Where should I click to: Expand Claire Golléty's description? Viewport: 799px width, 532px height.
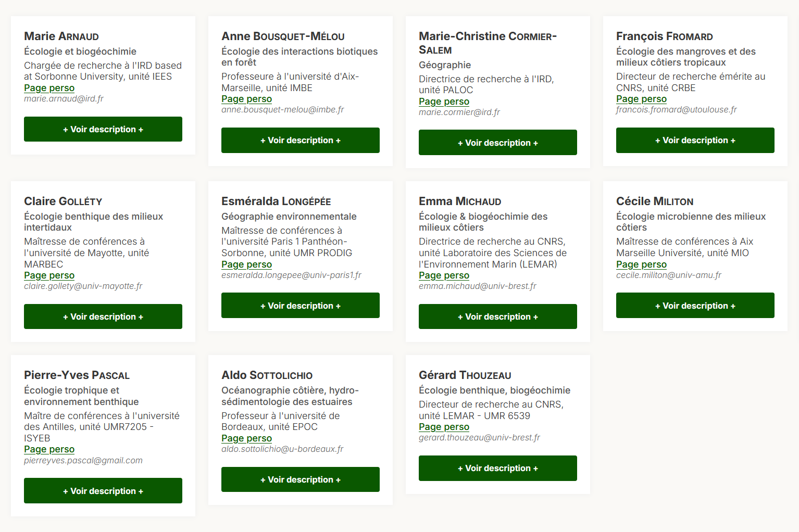[103, 316]
